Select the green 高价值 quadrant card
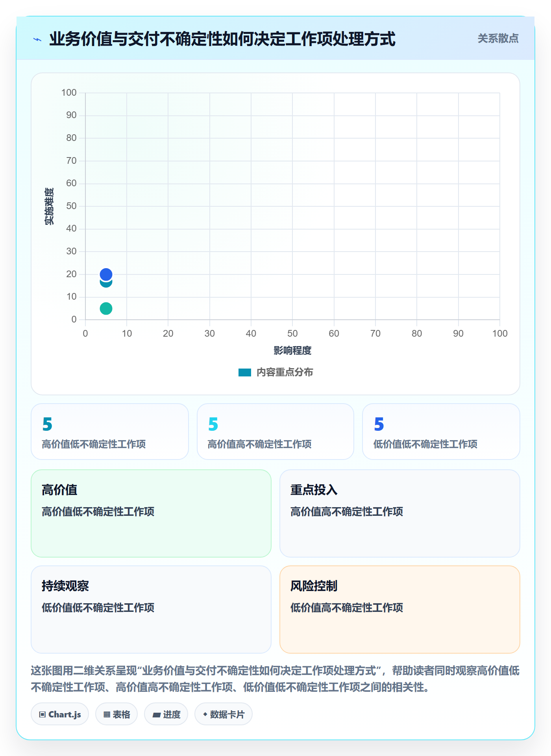Viewport: 551px width, 756px height. [x=151, y=513]
